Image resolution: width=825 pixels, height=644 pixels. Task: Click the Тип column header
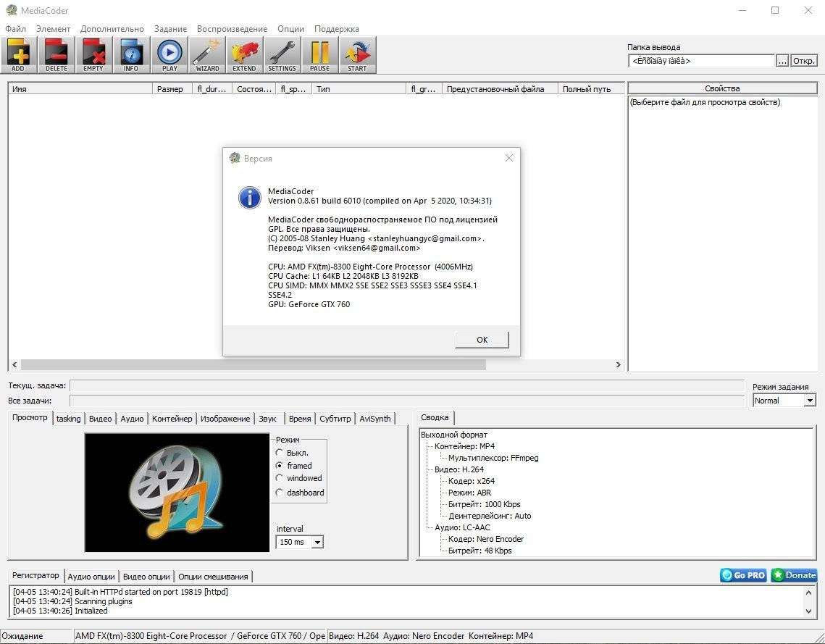(359, 89)
